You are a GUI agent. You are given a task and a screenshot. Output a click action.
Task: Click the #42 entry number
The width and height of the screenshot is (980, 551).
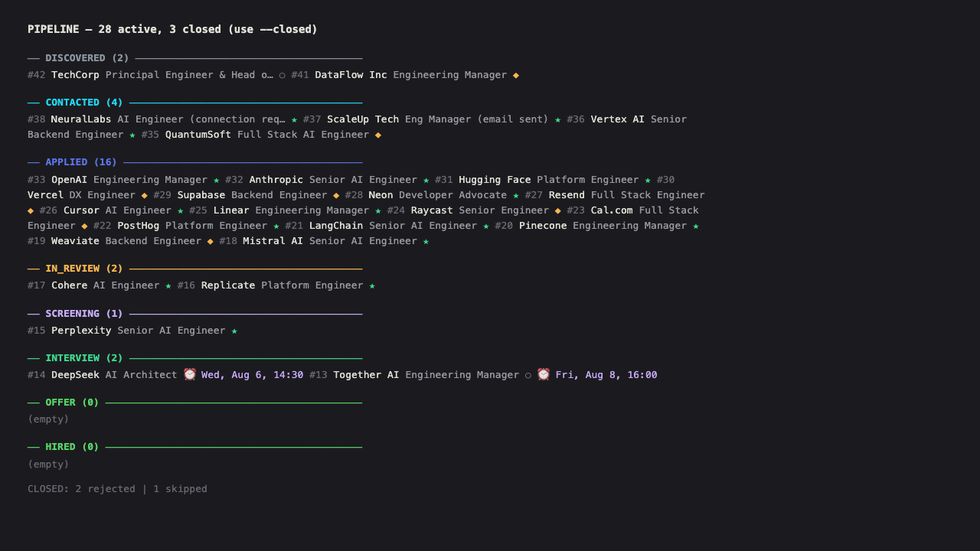tap(37, 75)
